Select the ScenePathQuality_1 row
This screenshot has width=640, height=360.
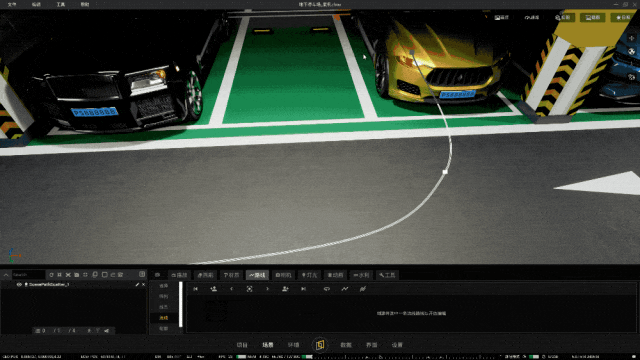pos(73,284)
